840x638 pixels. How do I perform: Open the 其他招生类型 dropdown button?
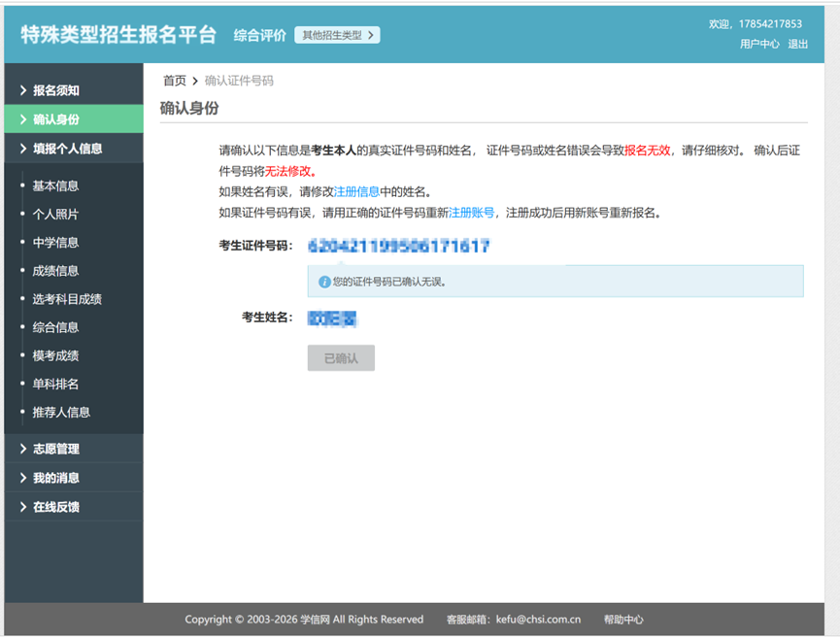point(337,35)
